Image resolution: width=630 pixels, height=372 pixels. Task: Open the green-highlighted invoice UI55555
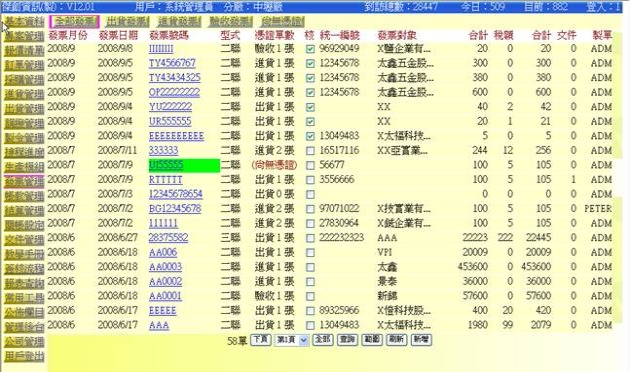pyautogui.click(x=166, y=165)
